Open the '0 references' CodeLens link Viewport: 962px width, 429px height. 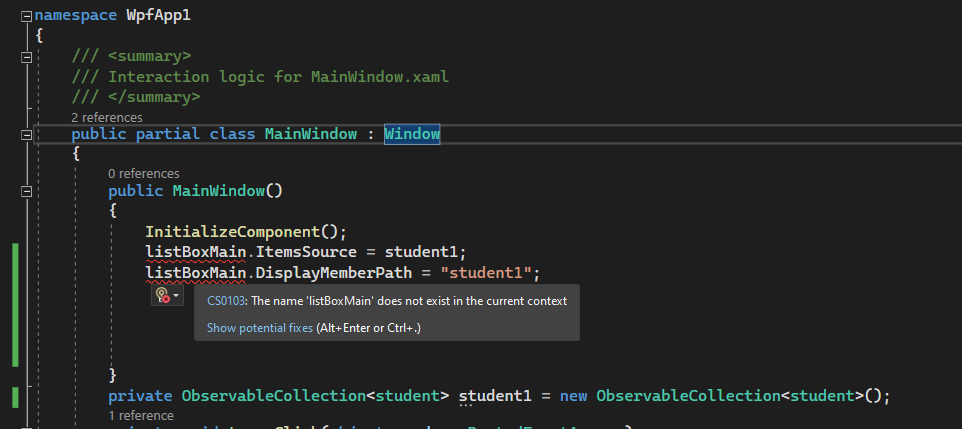tap(144, 174)
